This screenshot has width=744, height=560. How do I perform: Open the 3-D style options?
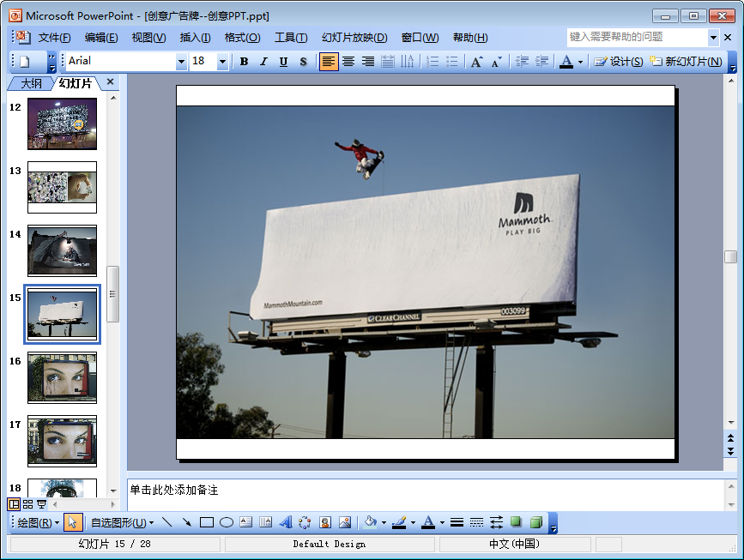tap(535, 522)
